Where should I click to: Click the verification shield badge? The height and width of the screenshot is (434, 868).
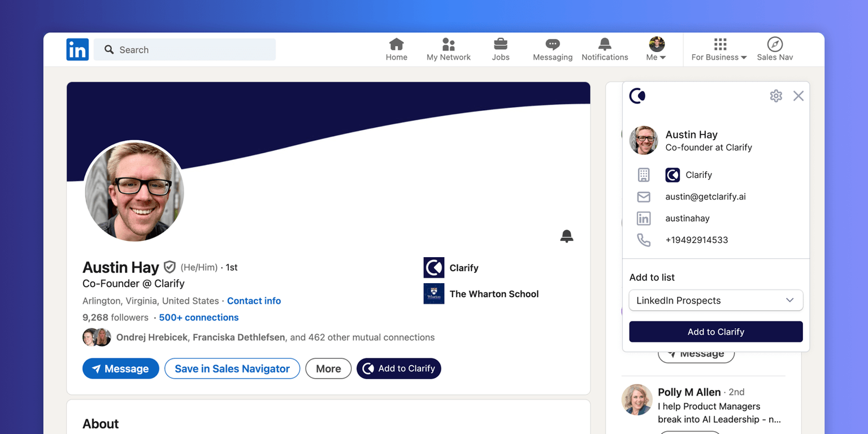(170, 267)
